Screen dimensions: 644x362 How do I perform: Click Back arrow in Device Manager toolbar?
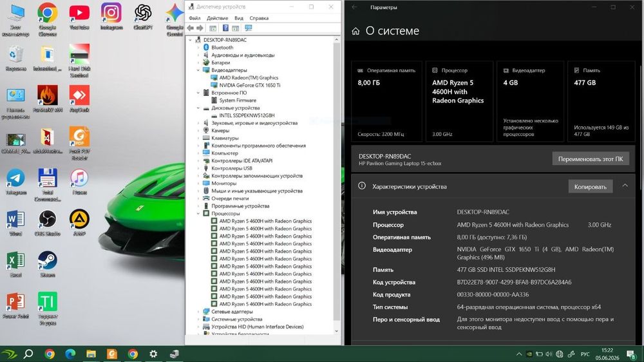190,28
